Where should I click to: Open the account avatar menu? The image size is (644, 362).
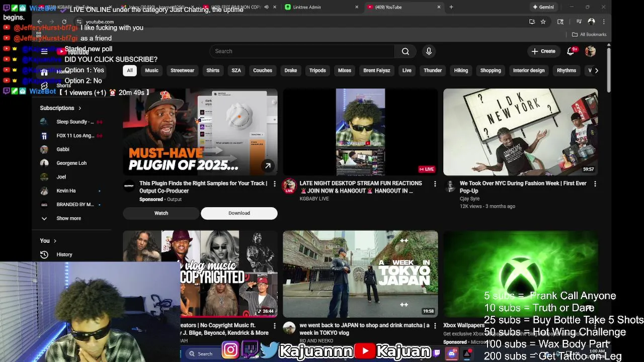click(591, 51)
